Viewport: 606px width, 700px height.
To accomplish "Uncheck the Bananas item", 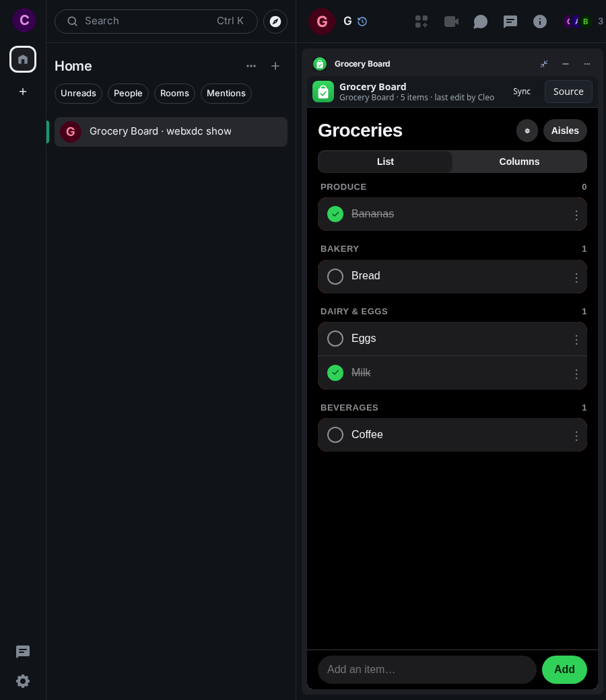I will coord(335,214).
